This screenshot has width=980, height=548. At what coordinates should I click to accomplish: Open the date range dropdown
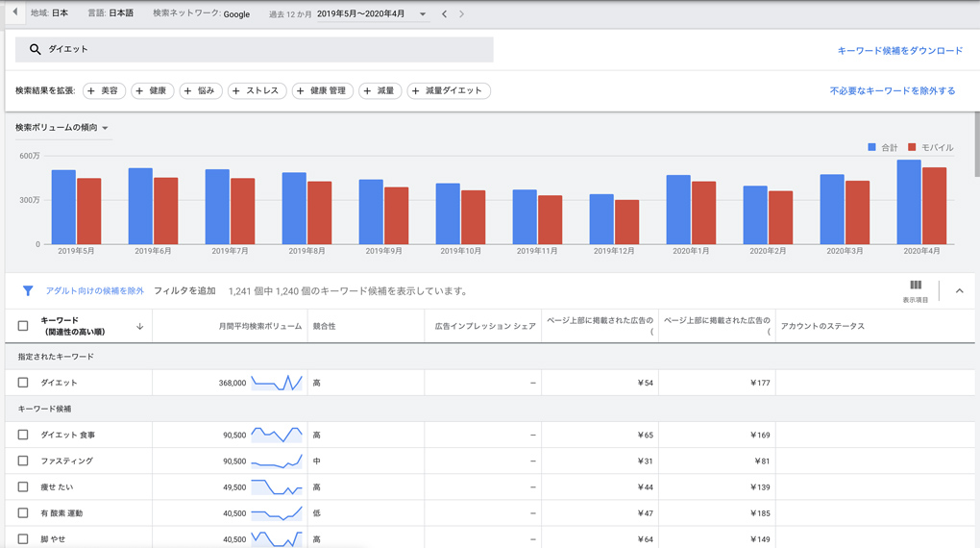(422, 14)
